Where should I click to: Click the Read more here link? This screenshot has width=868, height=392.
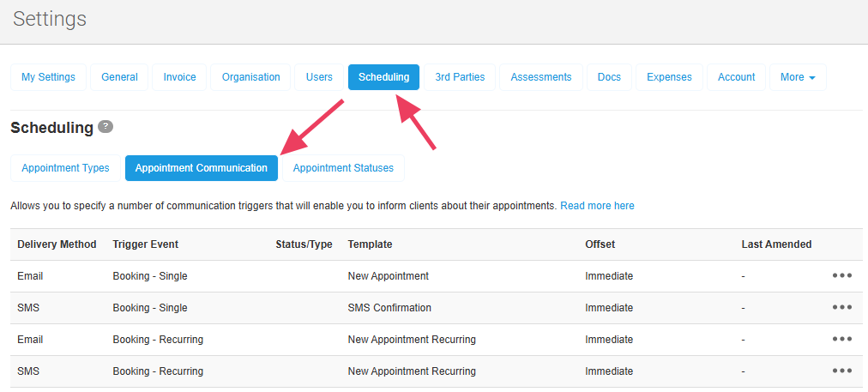click(x=597, y=206)
